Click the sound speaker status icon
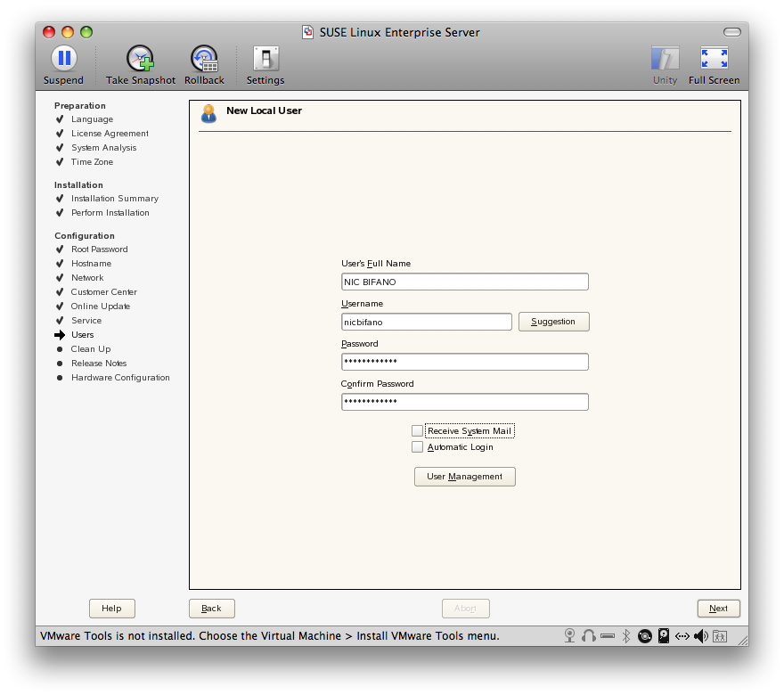This screenshot has width=784, height=695. 701,636
